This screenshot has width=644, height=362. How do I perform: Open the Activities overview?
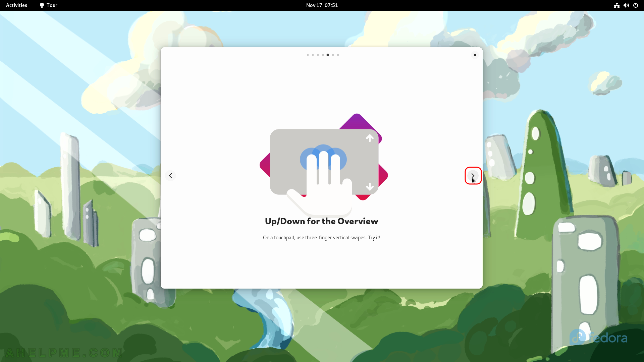(16, 5)
